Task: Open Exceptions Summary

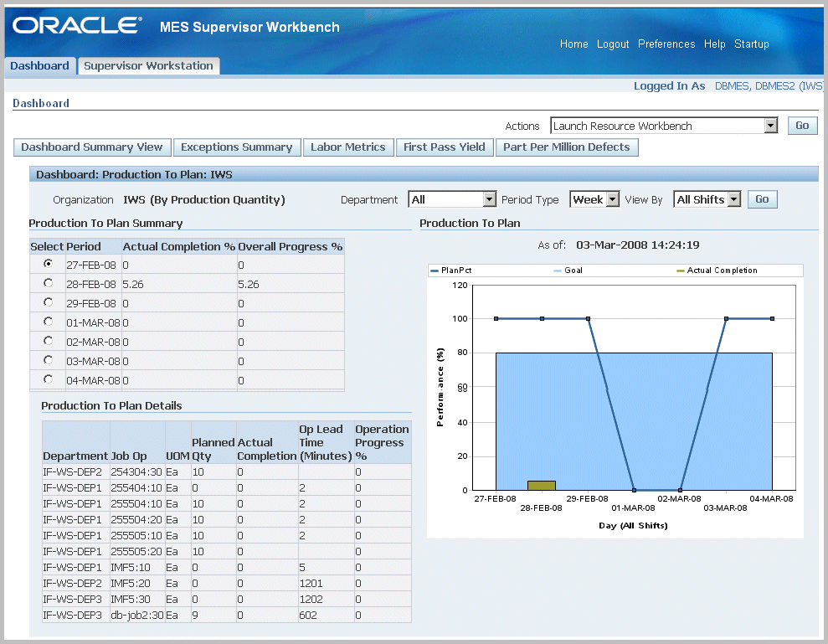Action: [237, 147]
